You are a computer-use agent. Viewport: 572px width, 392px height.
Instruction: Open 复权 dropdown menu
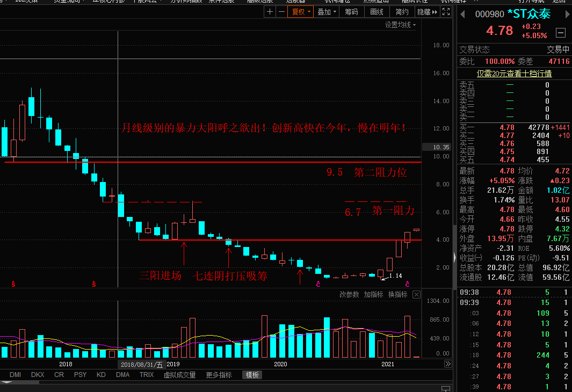coord(301,12)
